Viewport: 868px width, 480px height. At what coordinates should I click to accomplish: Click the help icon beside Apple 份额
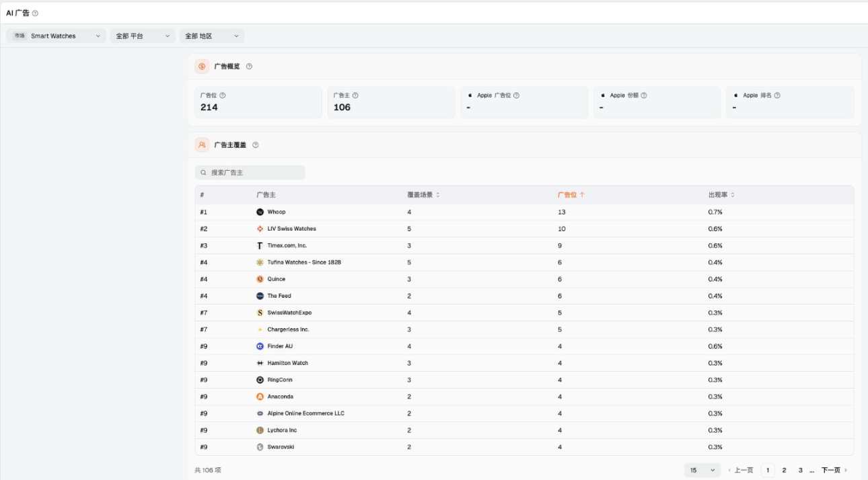(644, 95)
